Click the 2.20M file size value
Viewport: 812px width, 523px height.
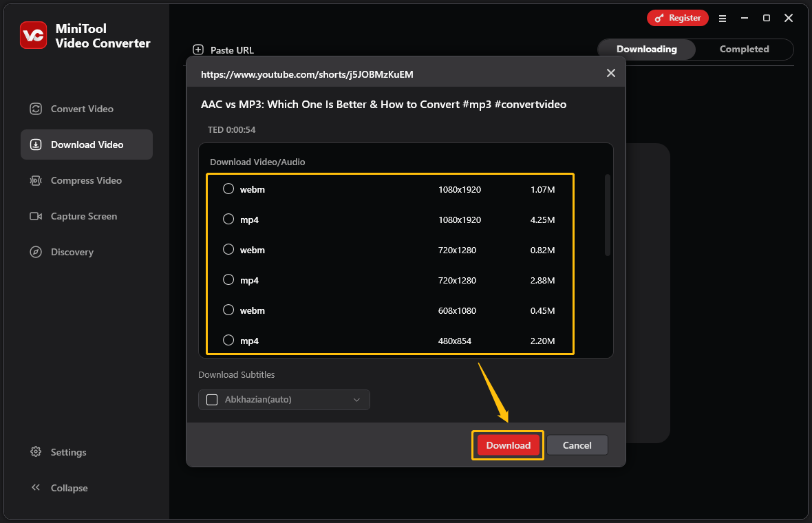pos(542,341)
